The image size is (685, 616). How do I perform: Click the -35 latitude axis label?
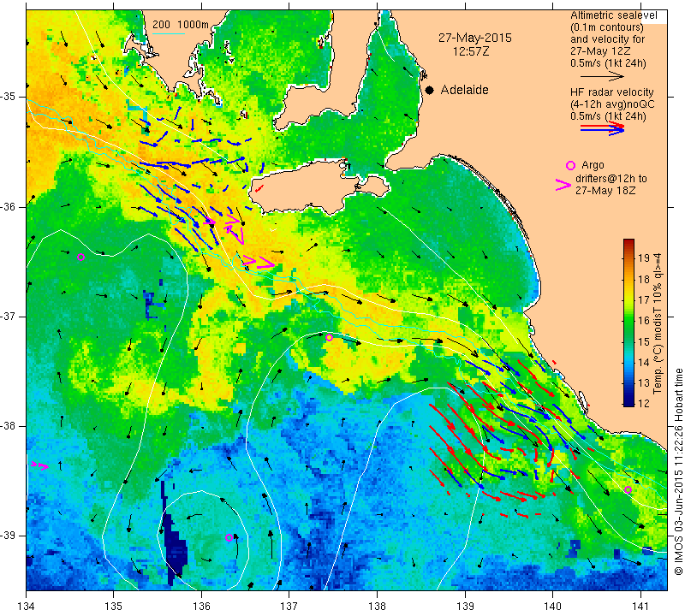pyautogui.click(x=9, y=97)
